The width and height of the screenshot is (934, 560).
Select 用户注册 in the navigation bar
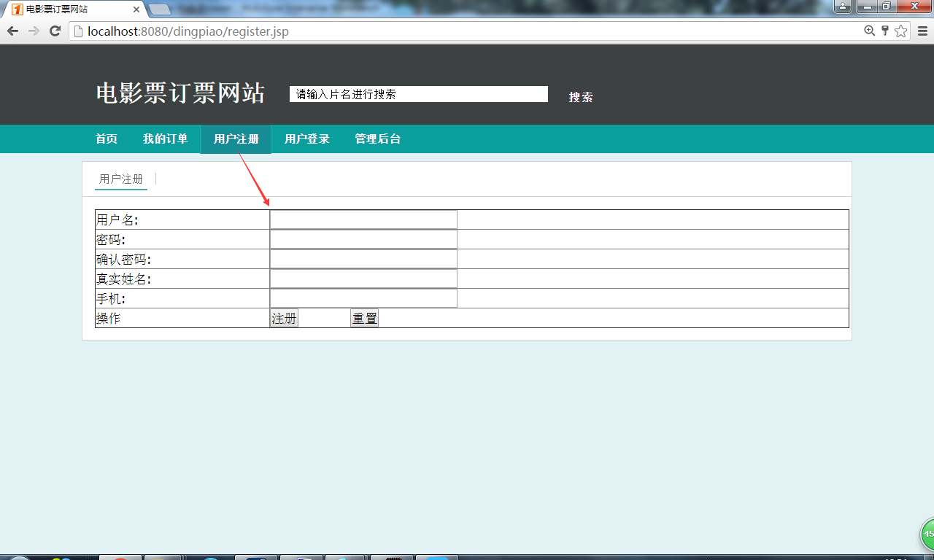click(x=236, y=139)
